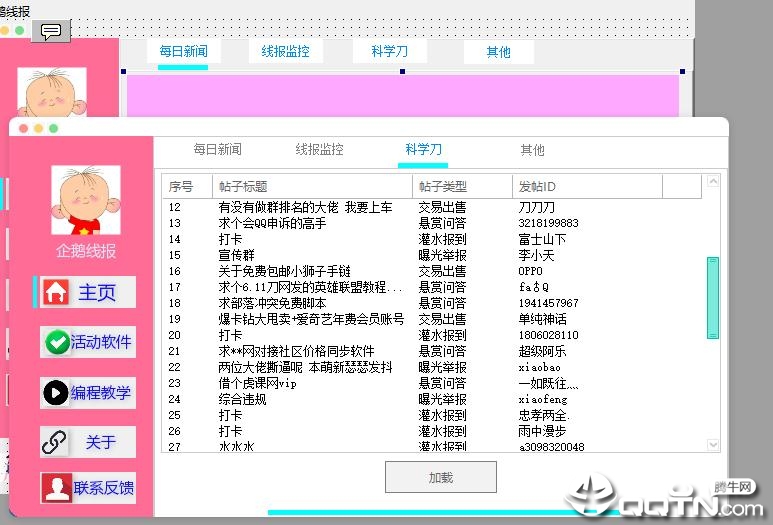The width and height of the screenshot is (773, 525).
Task: Switch to 其他 tab in front window
Action: pos(532,150)
